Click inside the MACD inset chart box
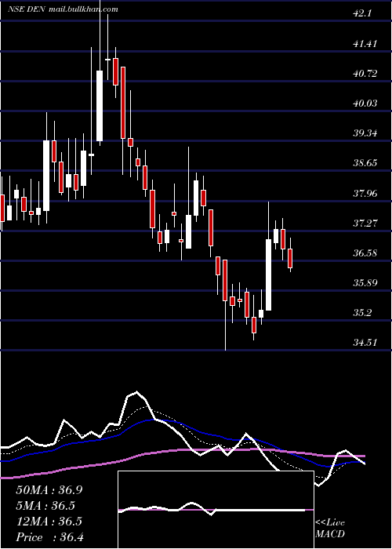The image size is (392, 549). (x=216, y=510)
